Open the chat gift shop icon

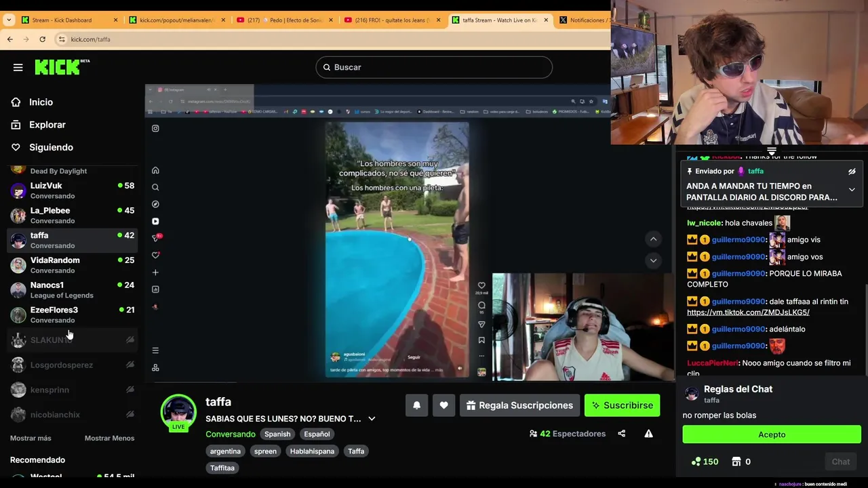tap(736, 462)
